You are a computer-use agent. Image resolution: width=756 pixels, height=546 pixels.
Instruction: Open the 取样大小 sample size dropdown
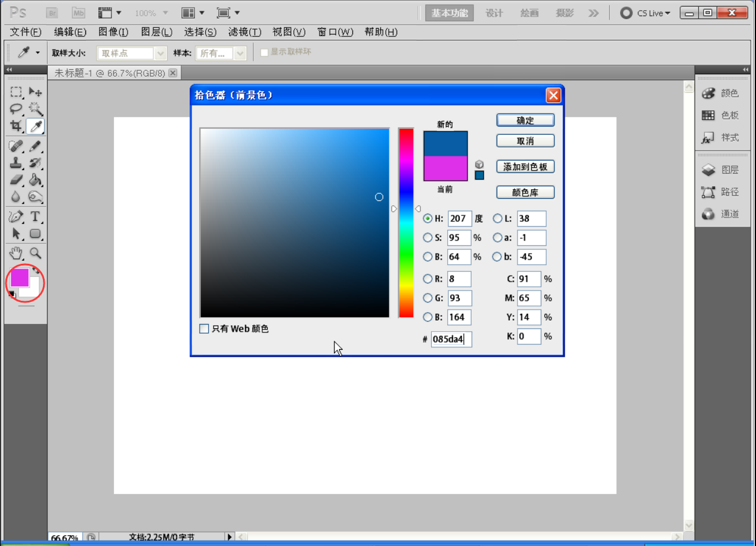[x=131, y=54]
